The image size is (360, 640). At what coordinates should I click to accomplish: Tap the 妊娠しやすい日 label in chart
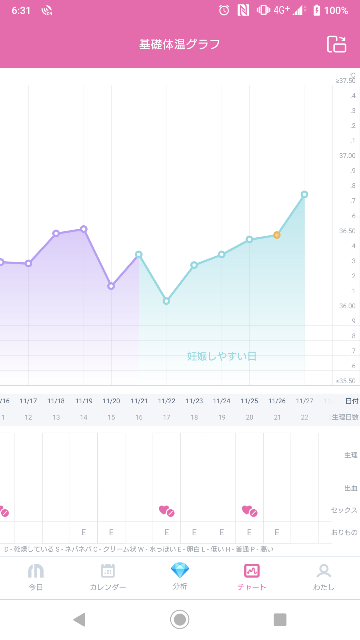pos(222,356)
